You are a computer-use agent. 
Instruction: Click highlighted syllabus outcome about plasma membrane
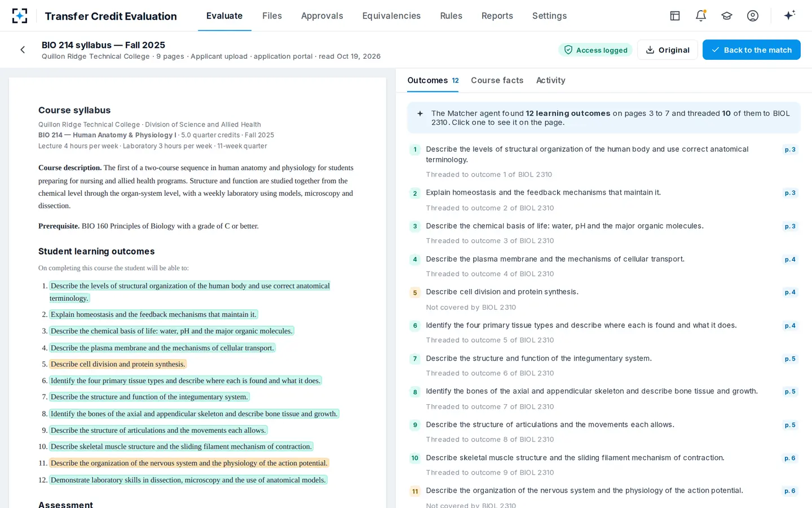tap(162, 348)
